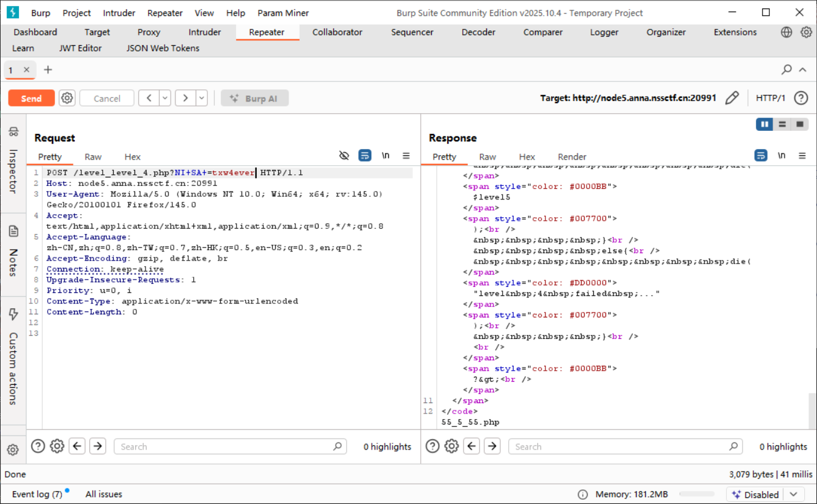Expand the history back dropdown arrow
Viewport: 817px width, 504px height.
(165, 98)
